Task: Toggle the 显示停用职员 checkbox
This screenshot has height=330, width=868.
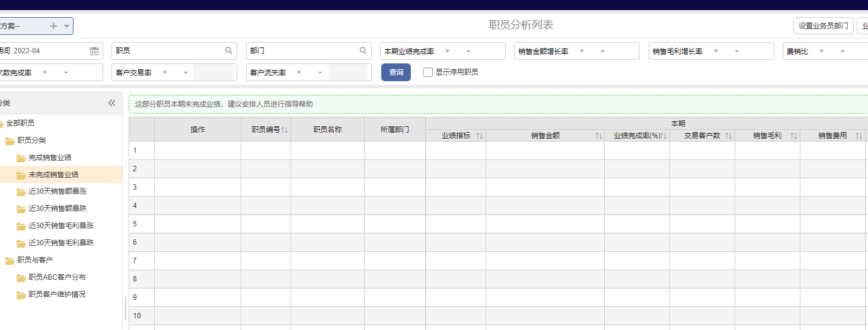Action: point(428,72)
